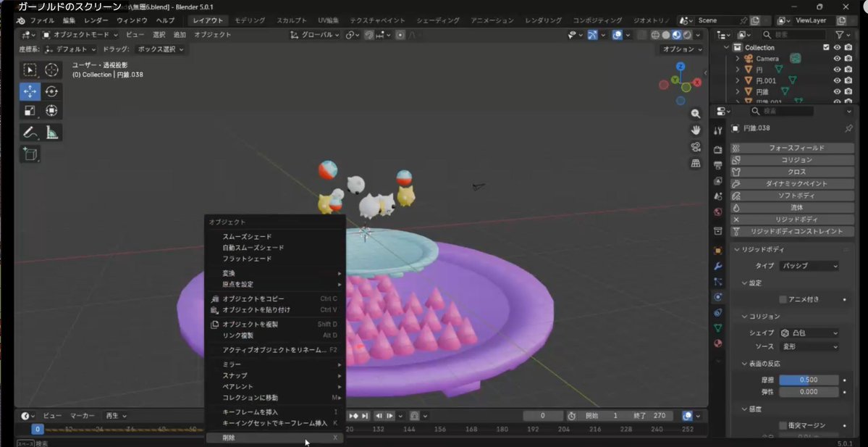Screen dimensions: 868x447
Task: Click the viewport zoom magnifier icon
Action: (696, 114)
